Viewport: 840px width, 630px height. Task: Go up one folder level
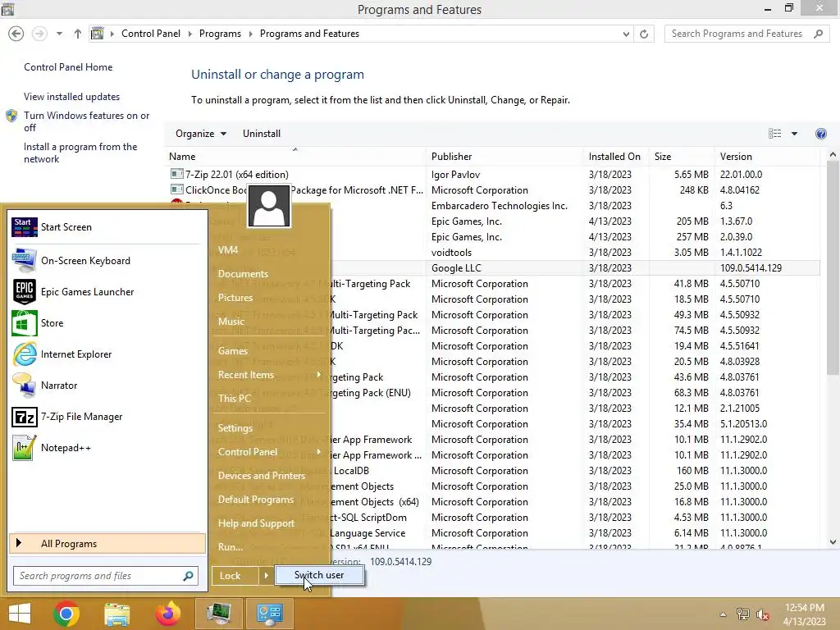pyautogui.click(x=78, y=34)
